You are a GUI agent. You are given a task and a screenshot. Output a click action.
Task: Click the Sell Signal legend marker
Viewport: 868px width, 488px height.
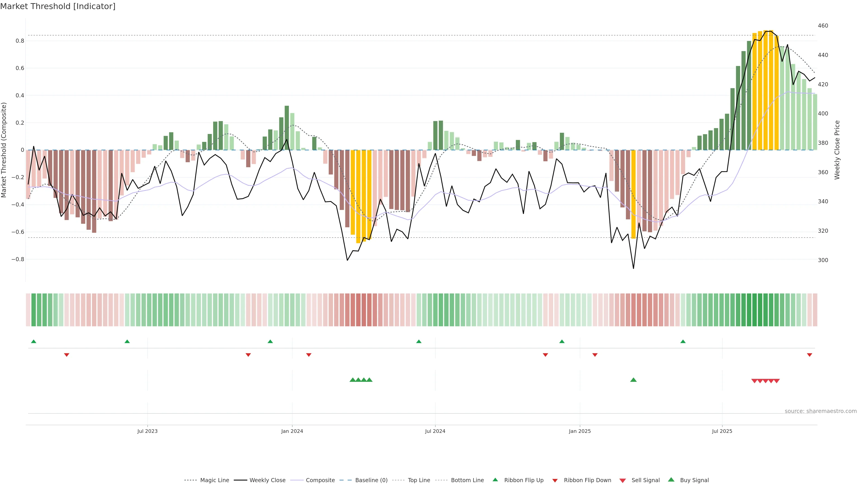pyautogui.click(x=623, y=481)
